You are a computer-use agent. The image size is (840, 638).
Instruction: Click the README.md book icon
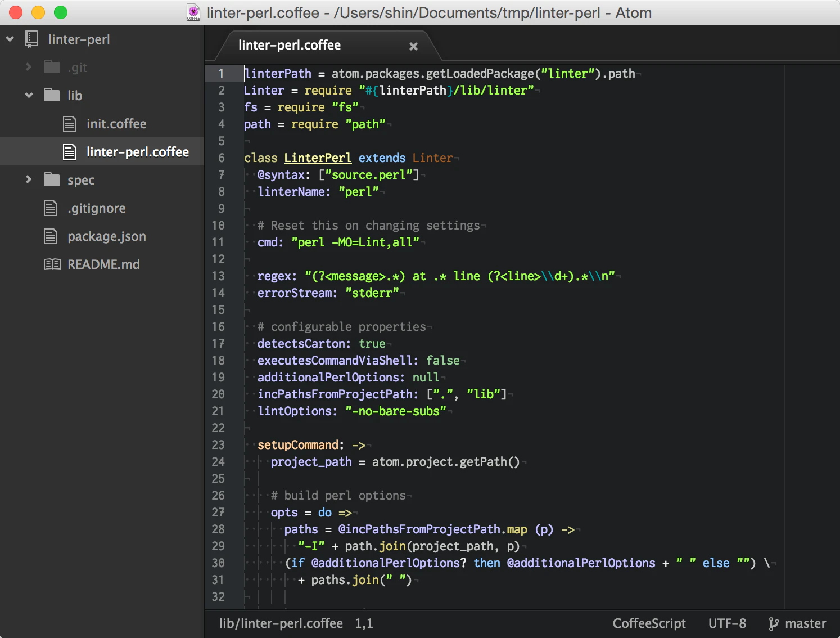(x=52, y=264)
